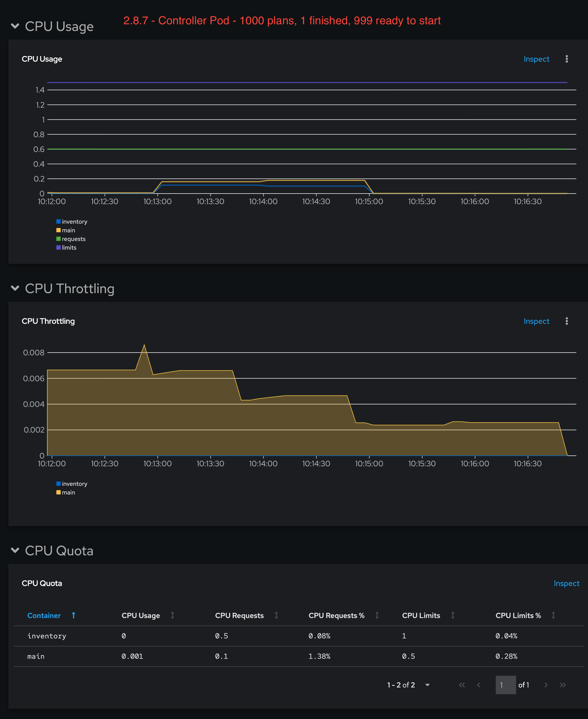The height and width of the screenshot is (719, 588).
Task: Click sort icon next to CPU Requests %
Action: [x=377, y=615]
